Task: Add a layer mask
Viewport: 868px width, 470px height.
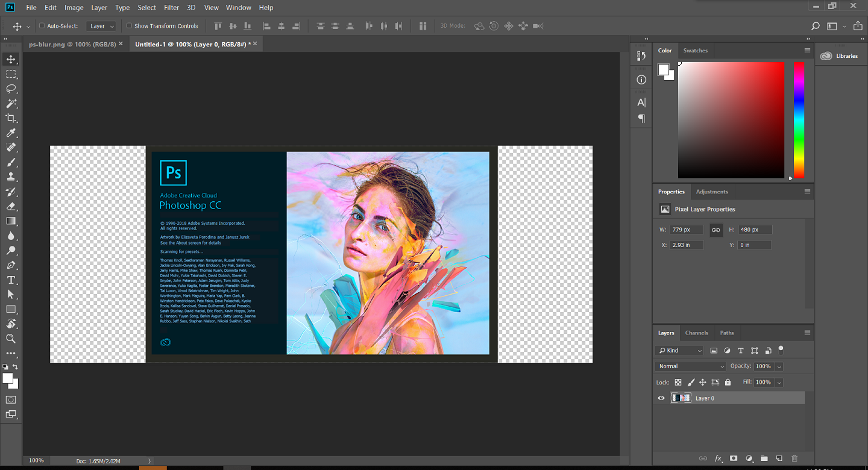Action: (734, 459)
